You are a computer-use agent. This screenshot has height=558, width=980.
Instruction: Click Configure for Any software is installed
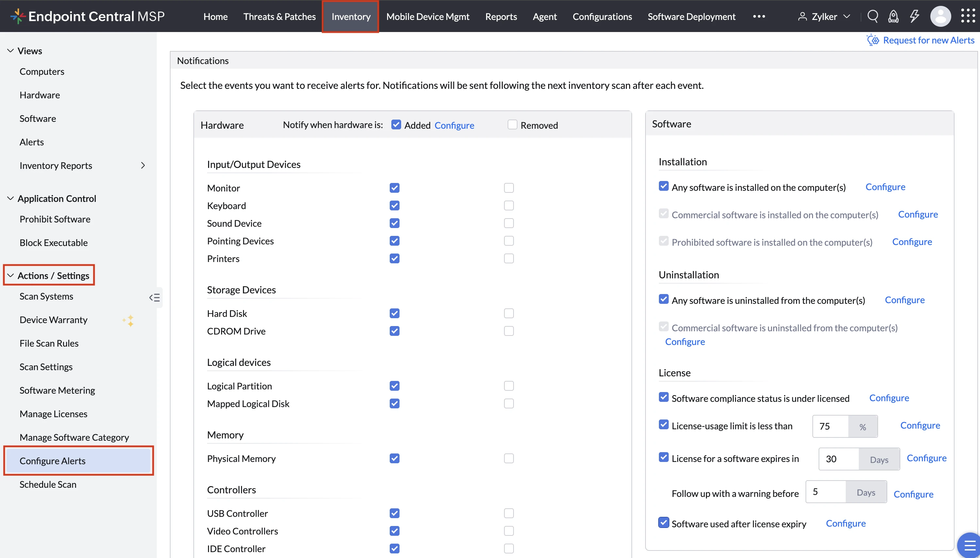click(885, 187)
